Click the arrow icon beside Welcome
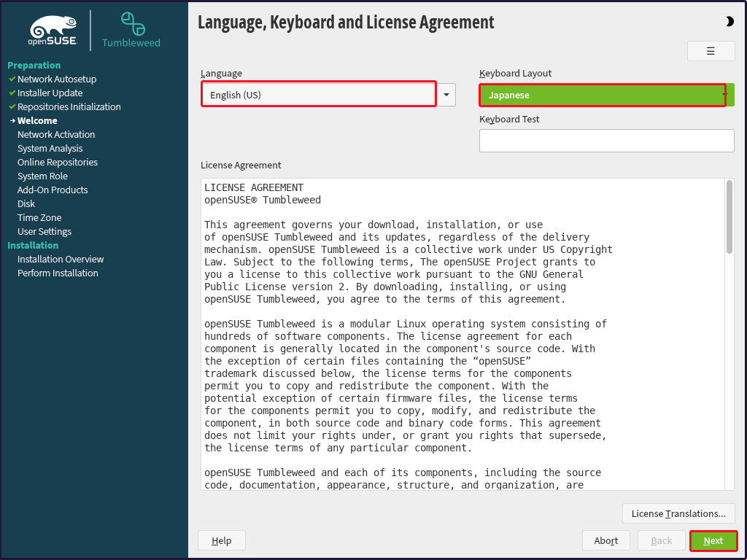Image resolution: width=747 pixels, height=560 pixels. [x=13, y=120]
